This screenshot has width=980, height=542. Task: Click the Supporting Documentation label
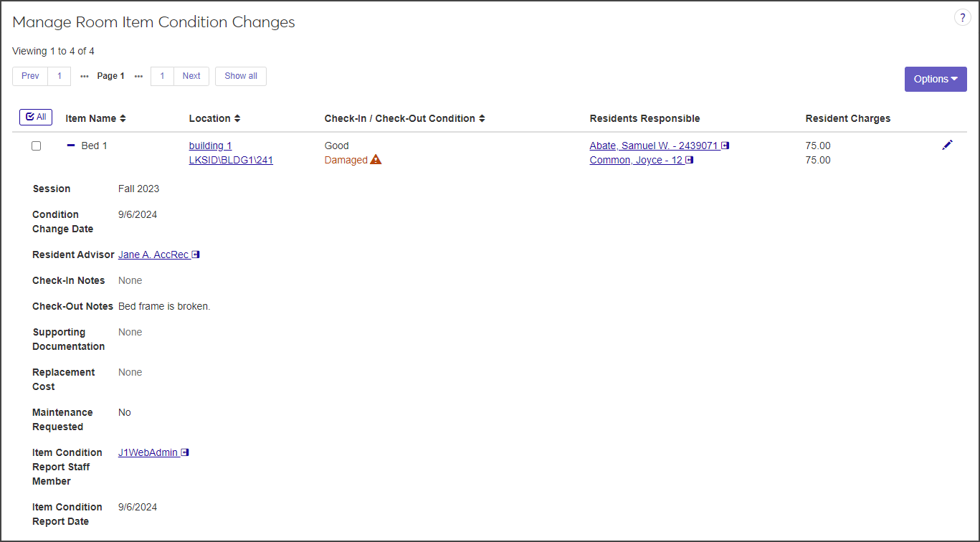[69, 339]
